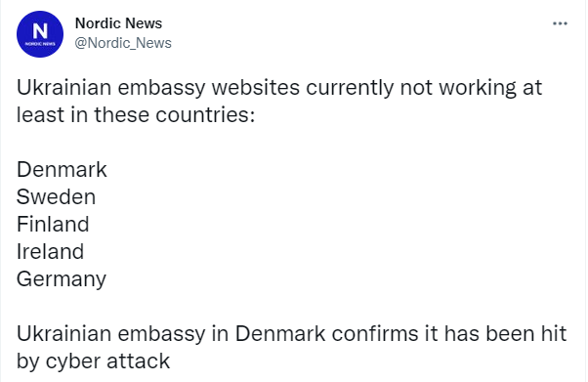Click the word Germany in the list

coord(62,279)
